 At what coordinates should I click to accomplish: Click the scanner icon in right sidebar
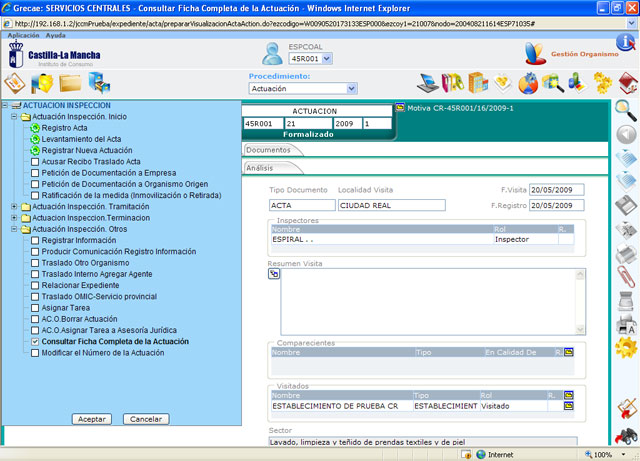click(x=626, y=301)
